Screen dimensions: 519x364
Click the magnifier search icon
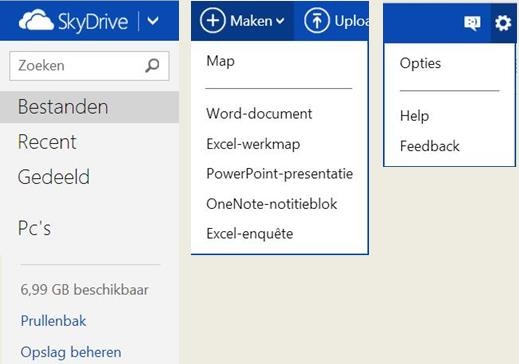(152, 65)
